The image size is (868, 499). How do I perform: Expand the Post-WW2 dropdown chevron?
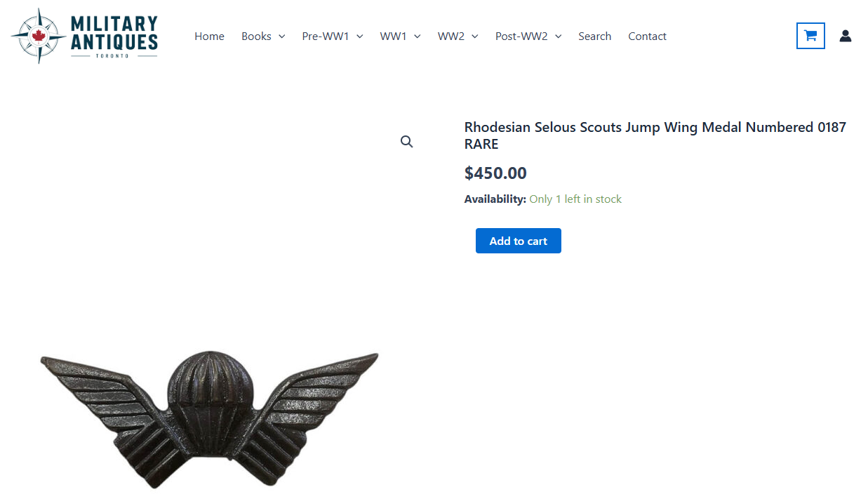click(559, 36)
